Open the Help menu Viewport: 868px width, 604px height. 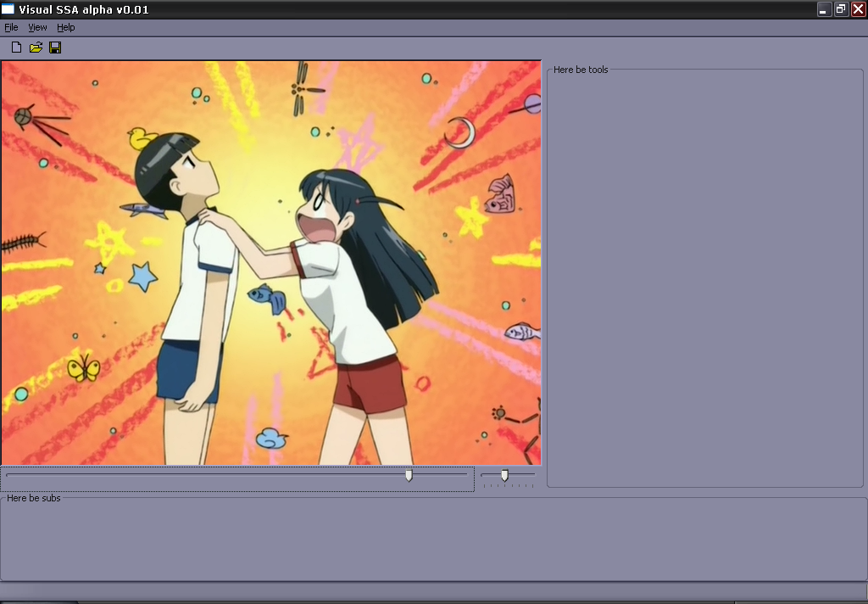point(66,27)
